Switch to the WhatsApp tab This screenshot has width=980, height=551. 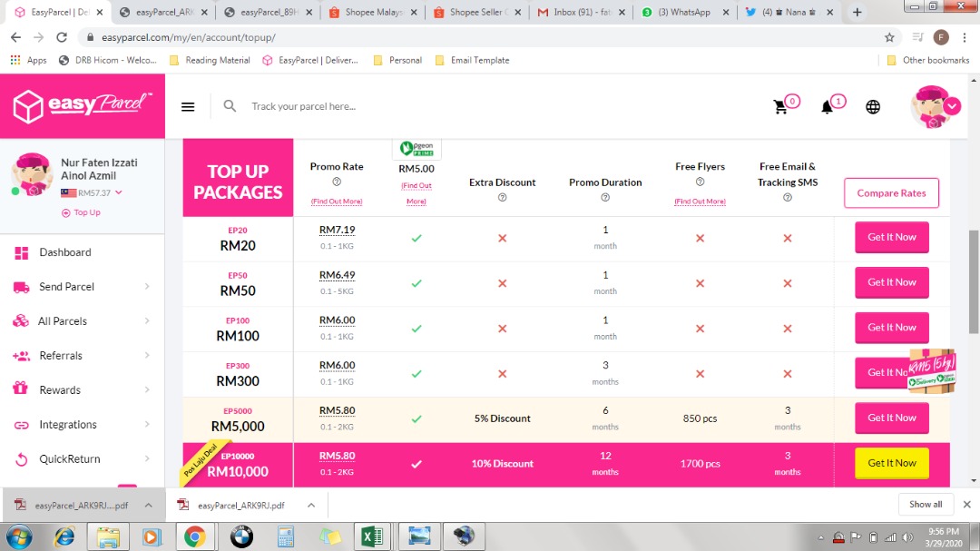click(x=685, y=12)
